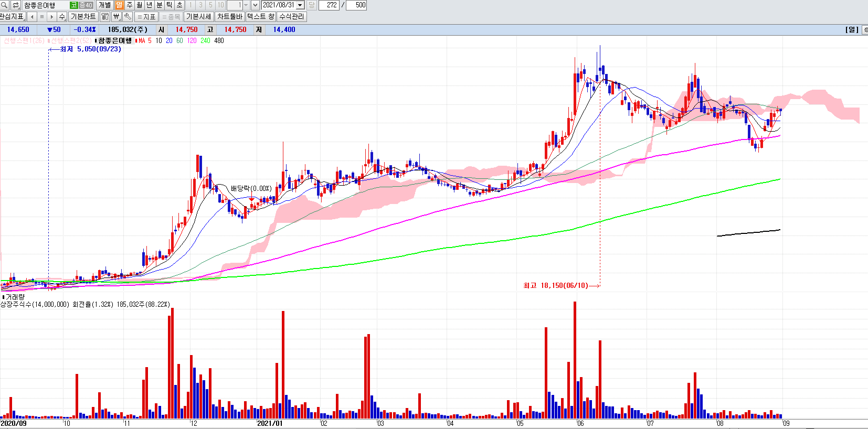Viewport: 868px width, 429px height.
Task: Click the 선행스팬1(26) legend label
Action: tap(24, 40)
